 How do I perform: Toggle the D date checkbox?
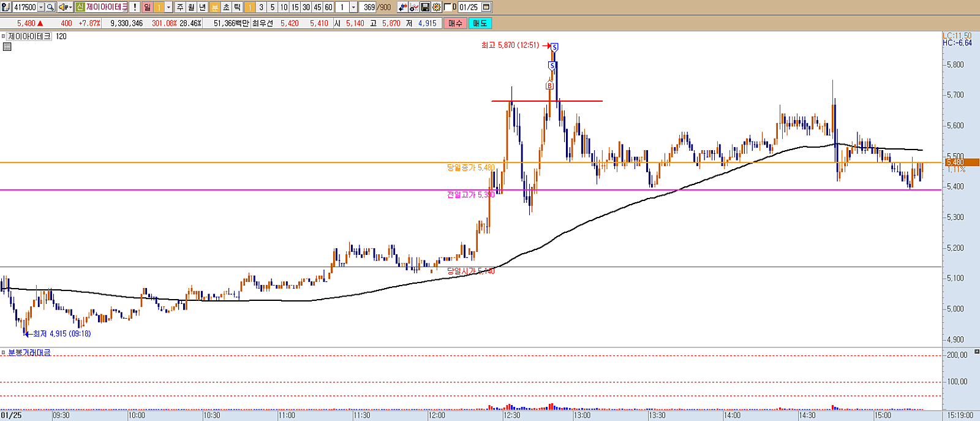click(448, 7)
